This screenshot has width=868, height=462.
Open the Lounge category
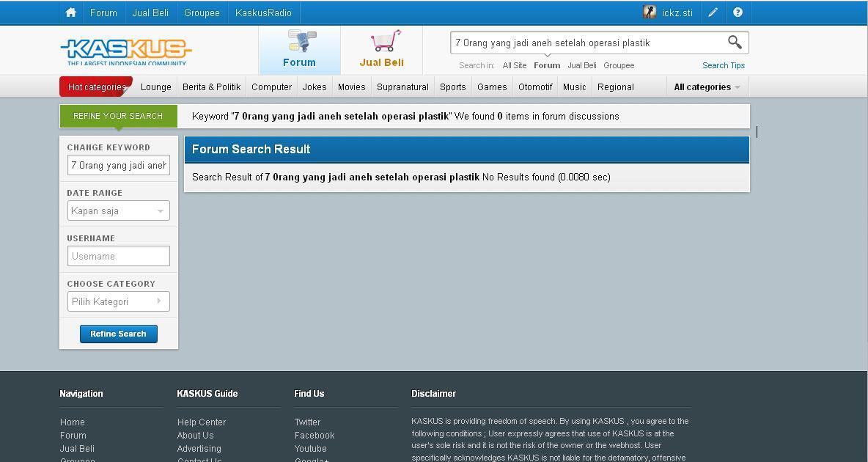[x=156, y=87]
